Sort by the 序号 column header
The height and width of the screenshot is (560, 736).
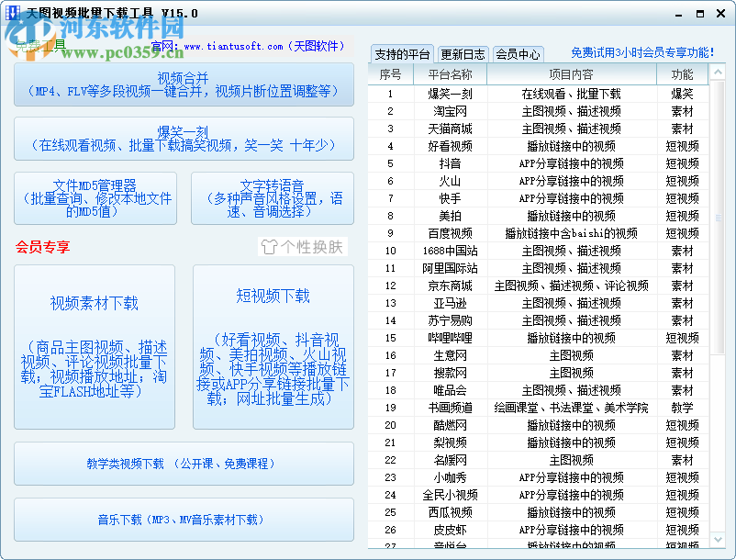click(x=391, y=74)
